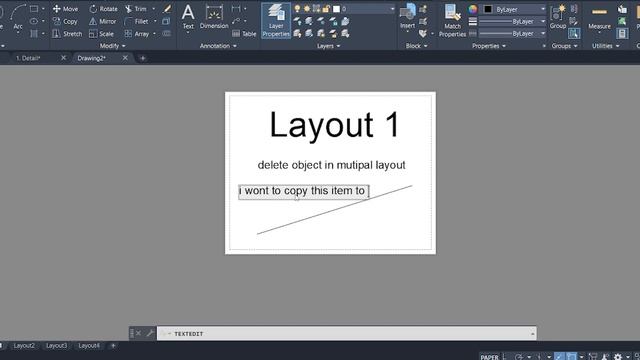Select the Fillet tool
The width and height of the screenshot is (640, 360).
[137, 21]
